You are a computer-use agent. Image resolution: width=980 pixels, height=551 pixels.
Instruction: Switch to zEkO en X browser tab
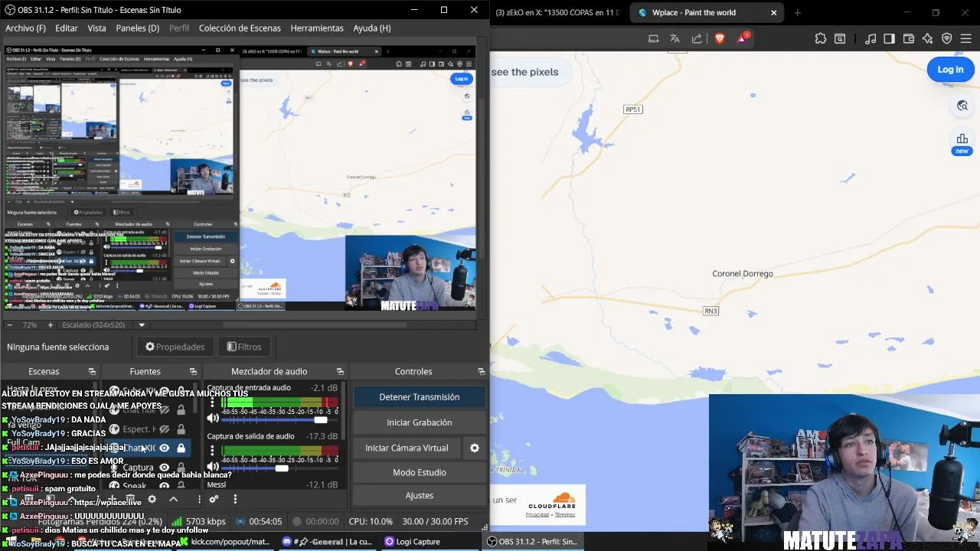pyautogui.click(x=557, y=12)
